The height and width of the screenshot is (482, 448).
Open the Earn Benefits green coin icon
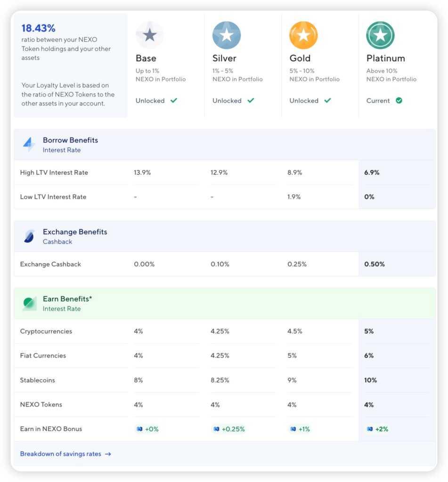tap(29, 303)
